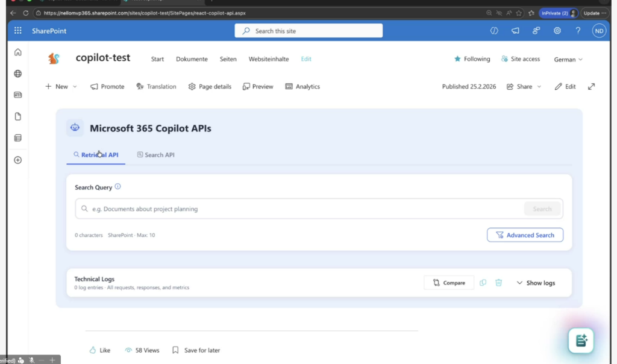Copy logs using the copy icon
The image size is (617, 364).
(483, 283)
